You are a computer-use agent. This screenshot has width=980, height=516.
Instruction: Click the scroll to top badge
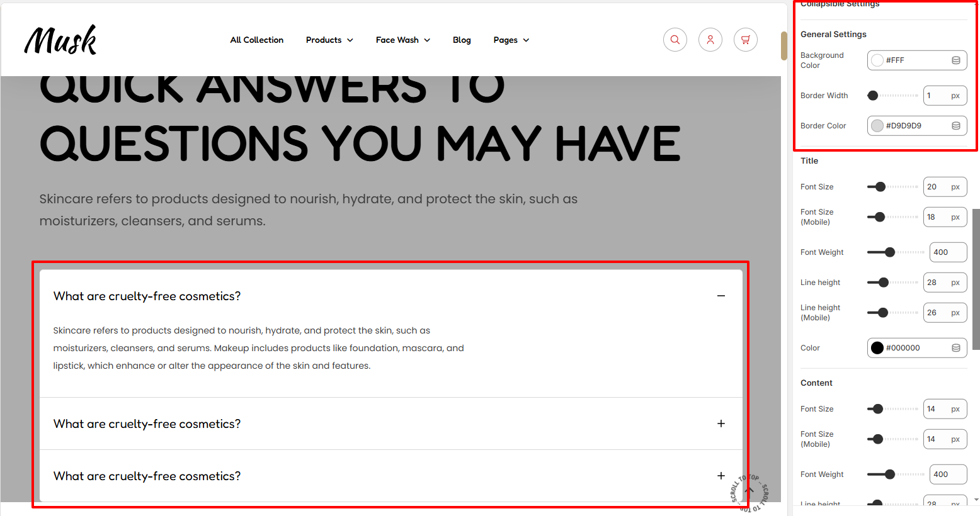(x=749, y=493)
